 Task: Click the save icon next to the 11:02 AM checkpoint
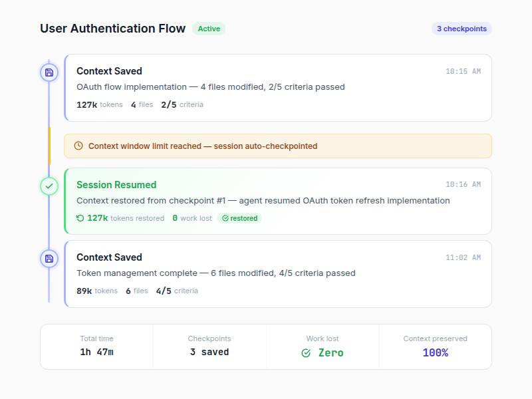[x=49, y=258]
